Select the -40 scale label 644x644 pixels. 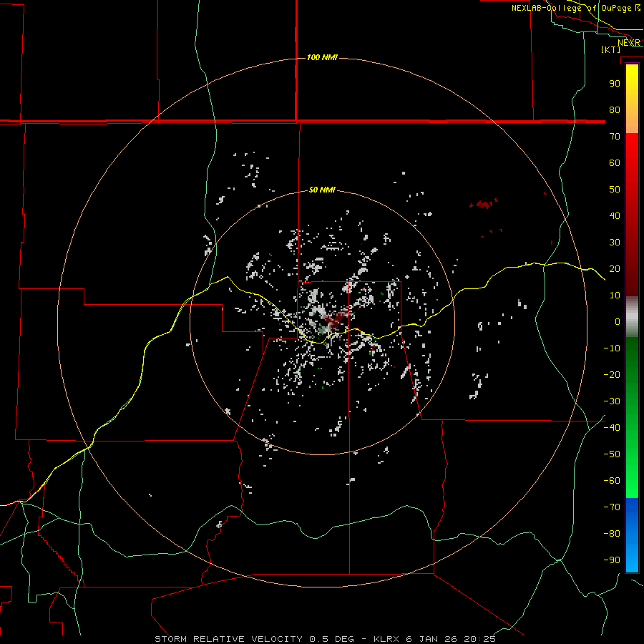pos(612,428)
